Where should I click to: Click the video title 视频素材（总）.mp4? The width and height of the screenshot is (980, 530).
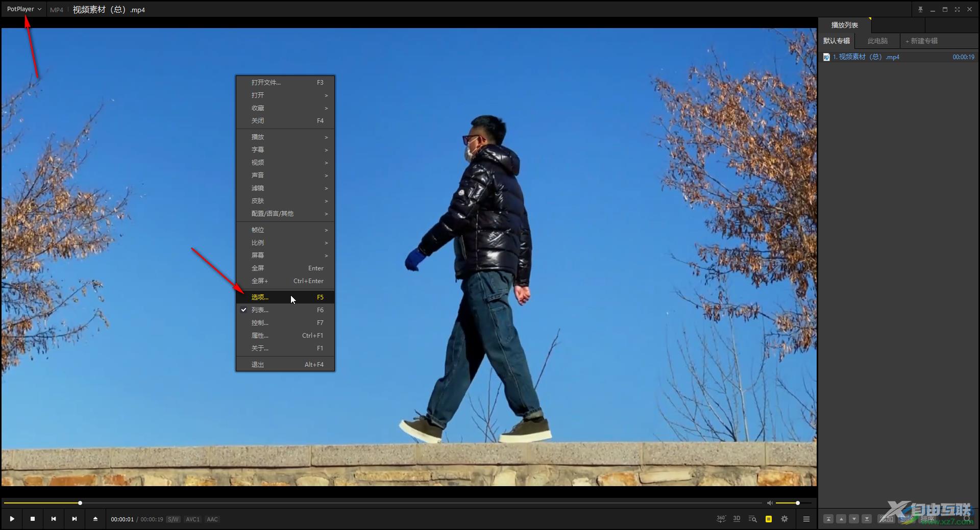pos(109,10)
